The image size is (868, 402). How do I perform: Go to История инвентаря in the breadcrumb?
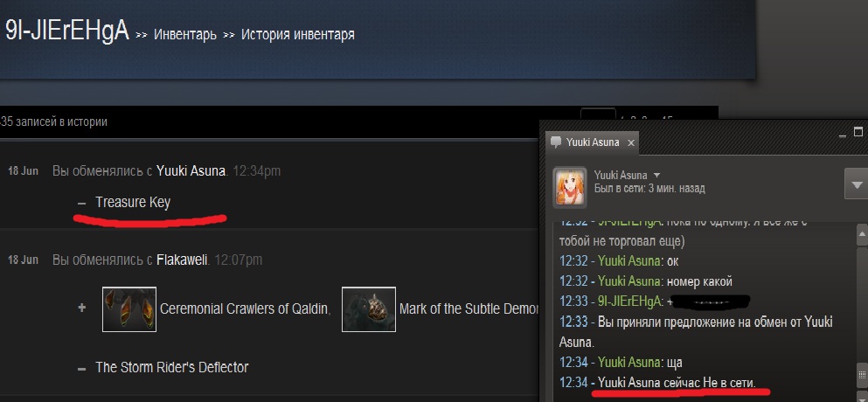coord(298,35)
